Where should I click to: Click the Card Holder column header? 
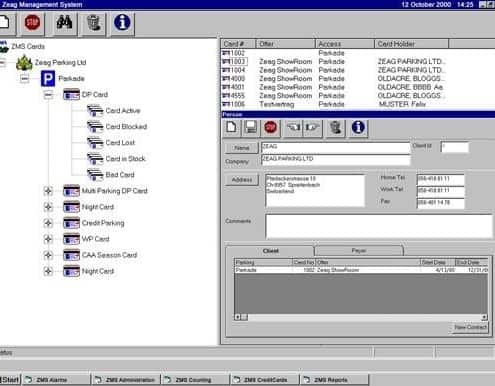(412, 44)
